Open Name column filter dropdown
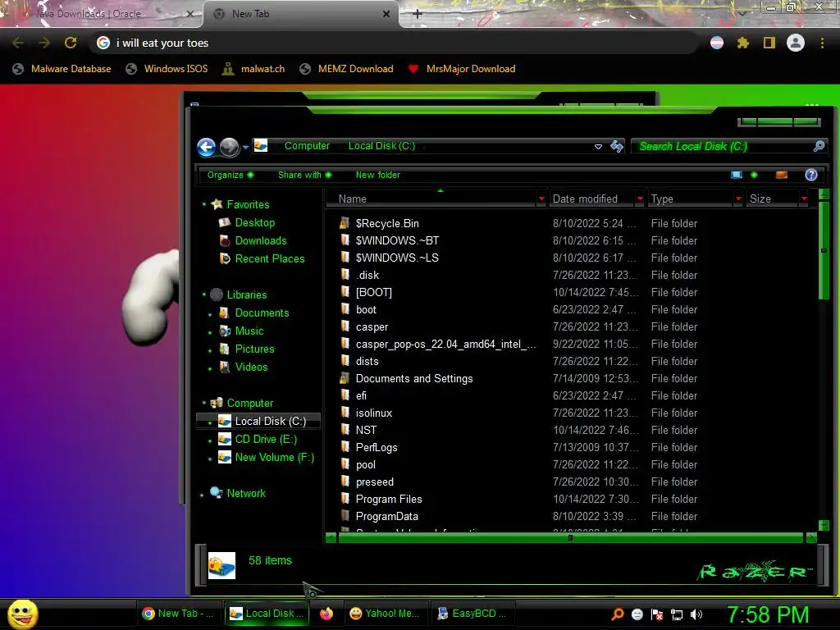This screenshot has width=840, height=630. pos(541,199)
